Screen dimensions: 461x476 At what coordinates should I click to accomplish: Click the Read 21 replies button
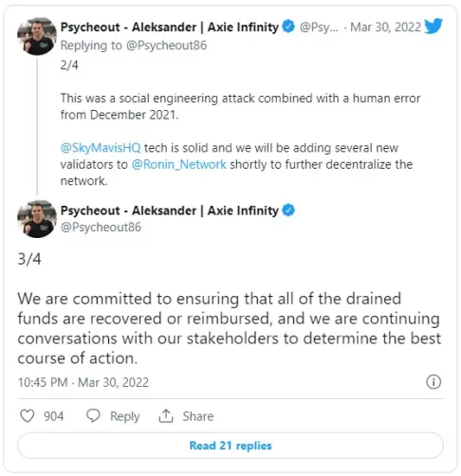[230, 446]
